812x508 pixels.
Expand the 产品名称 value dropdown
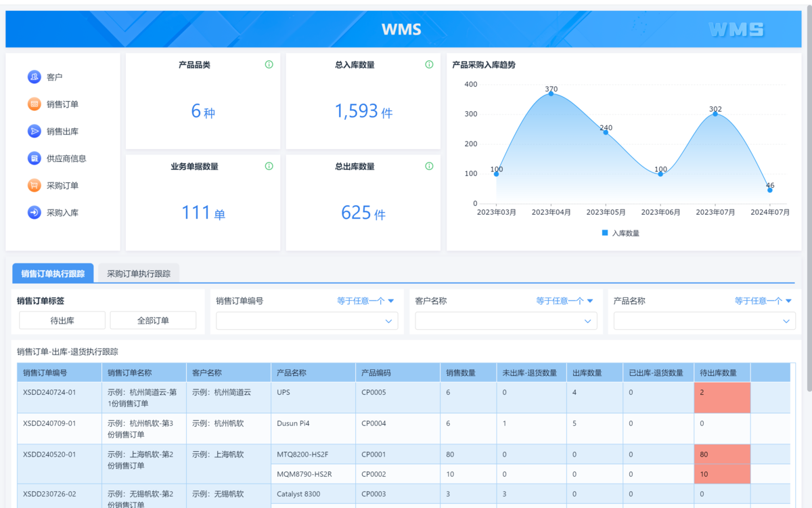[786, 321]
